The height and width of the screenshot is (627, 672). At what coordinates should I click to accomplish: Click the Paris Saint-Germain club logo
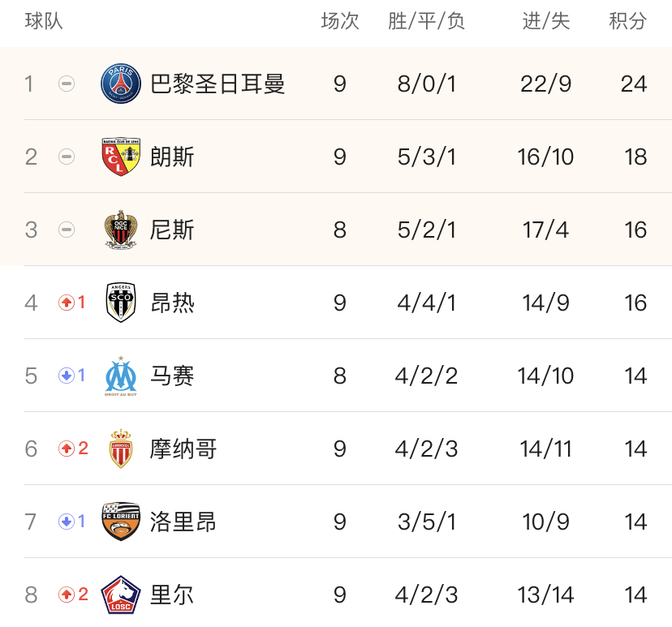(121, 84)
